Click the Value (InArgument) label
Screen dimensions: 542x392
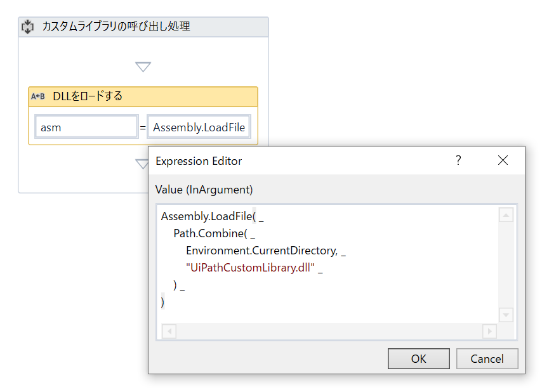pyautogui.click(x=204, y=190)
